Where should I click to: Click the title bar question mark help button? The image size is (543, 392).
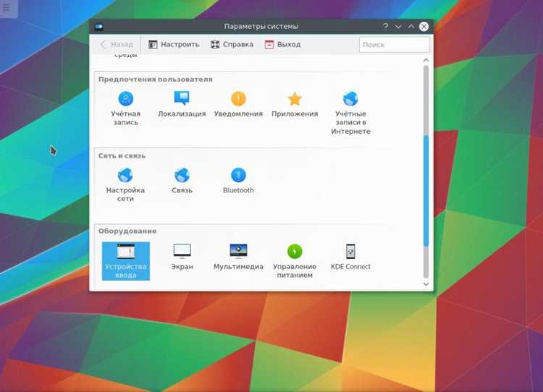pos(385,26)
